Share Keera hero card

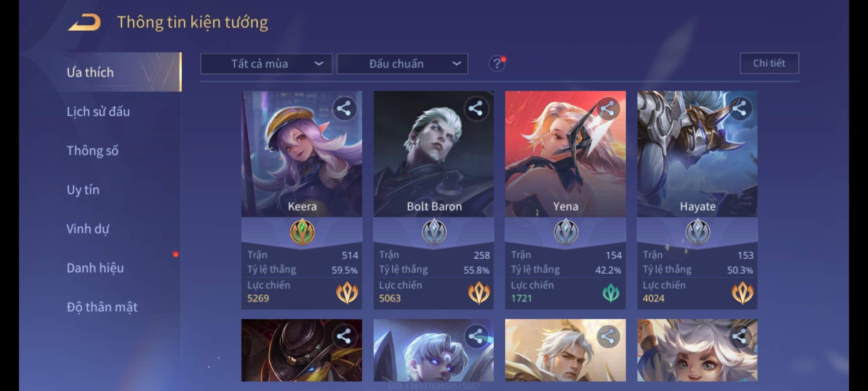(x=344, y=109)
